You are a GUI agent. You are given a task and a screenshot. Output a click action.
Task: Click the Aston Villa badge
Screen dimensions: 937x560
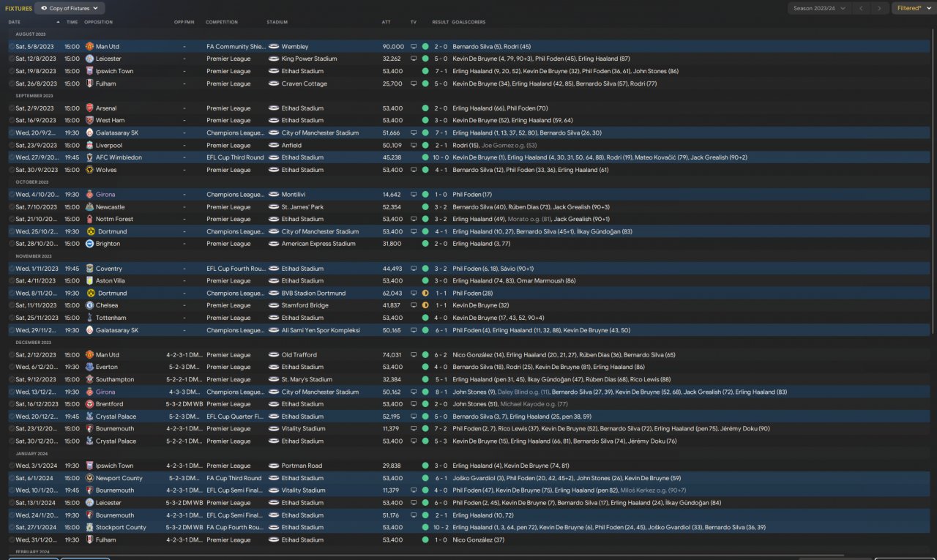(89, 281)
